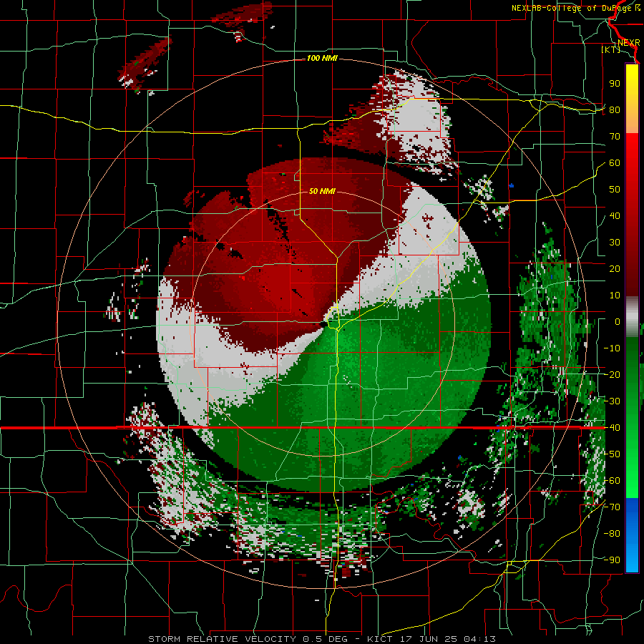Click the "[KT]" units label

pos(611,49)
